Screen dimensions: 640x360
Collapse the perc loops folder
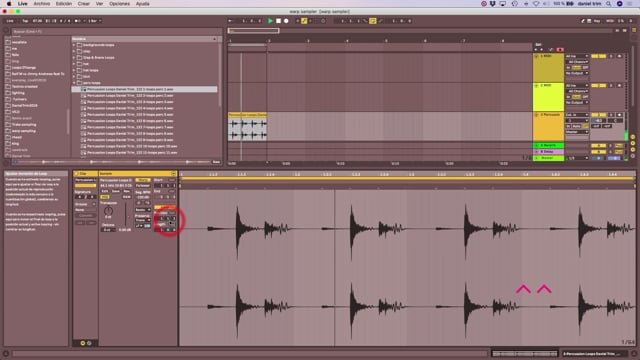[x=74, y=83]
